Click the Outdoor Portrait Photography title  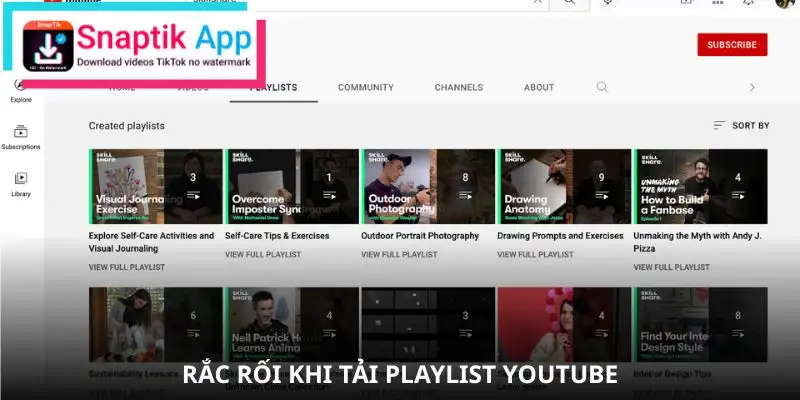420,236
